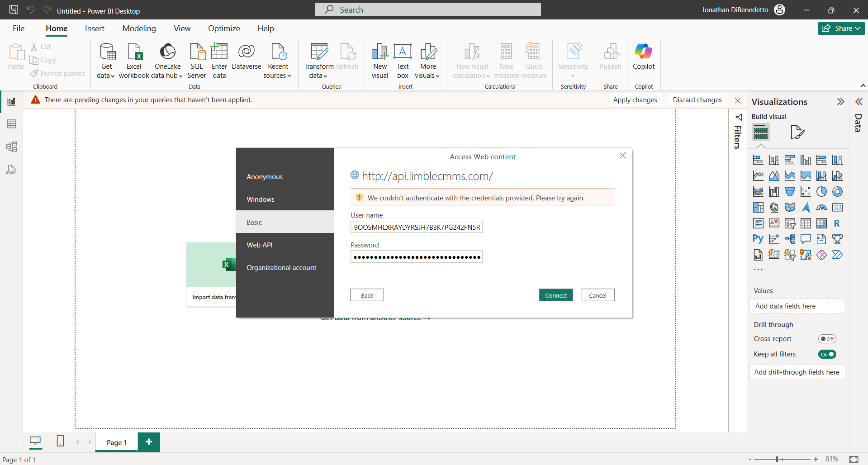Click Apply changes in notification bar
This screenshot has height=465, width=868.
pyautogui.click(x=635, y=100)
